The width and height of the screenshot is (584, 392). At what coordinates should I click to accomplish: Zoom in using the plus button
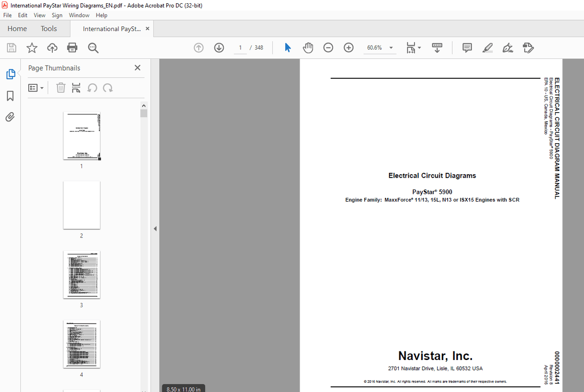(x=349, y=48)
